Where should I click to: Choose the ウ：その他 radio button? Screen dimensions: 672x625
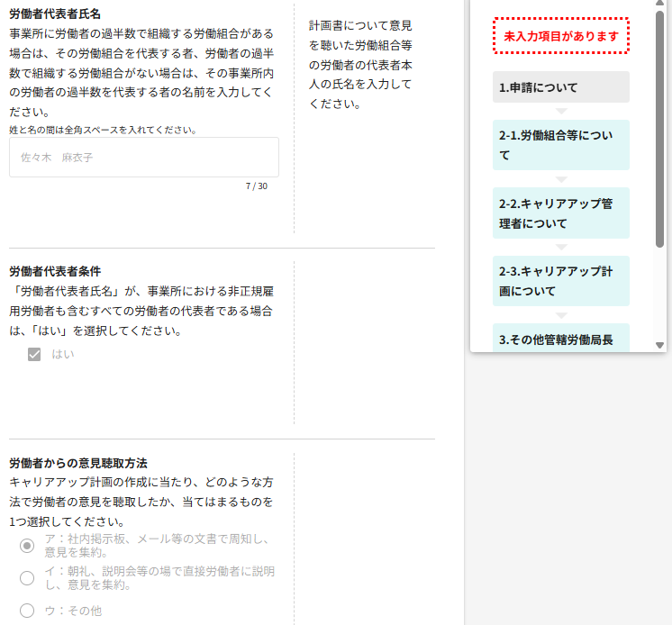click(28, 611)
